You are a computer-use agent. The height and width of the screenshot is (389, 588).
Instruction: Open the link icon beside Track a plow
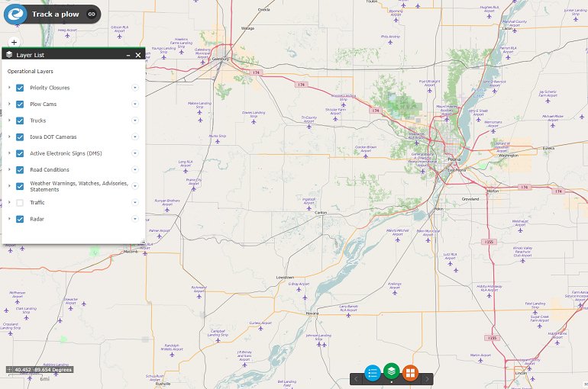tap(92, 14)
